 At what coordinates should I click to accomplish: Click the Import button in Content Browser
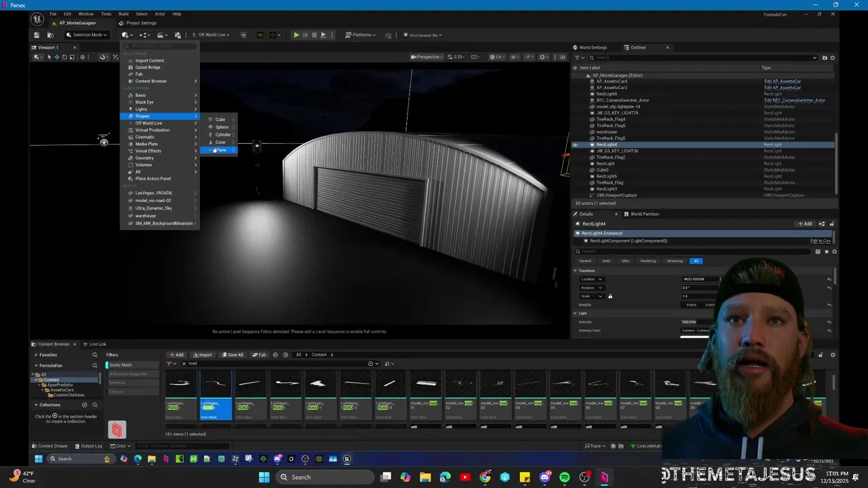click(x=202, y=354)
